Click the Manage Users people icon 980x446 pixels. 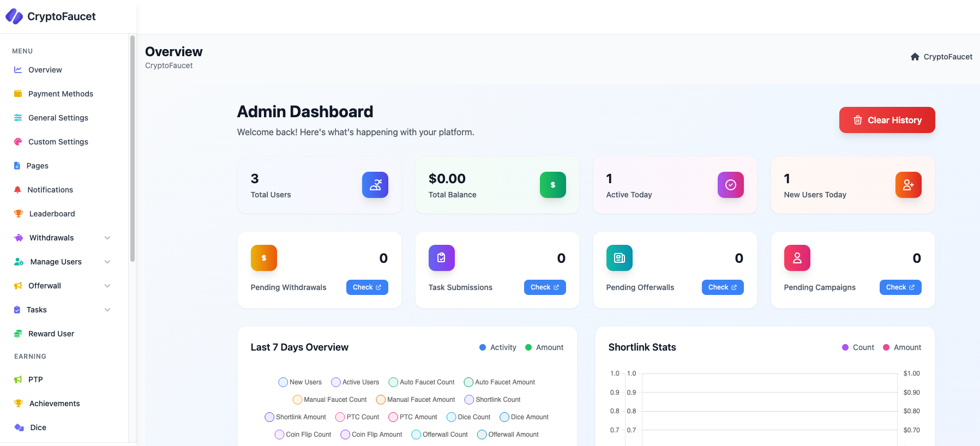[x=19, y=262]
